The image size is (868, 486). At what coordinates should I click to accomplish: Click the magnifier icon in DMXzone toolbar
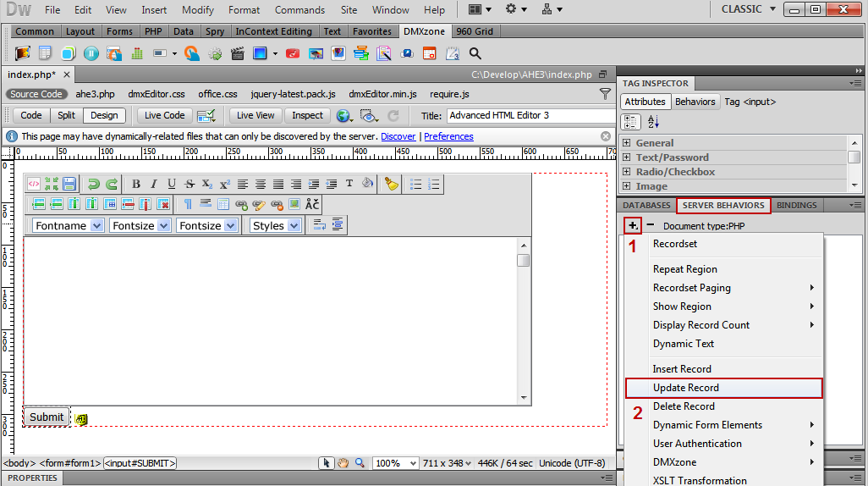[475, 53]
